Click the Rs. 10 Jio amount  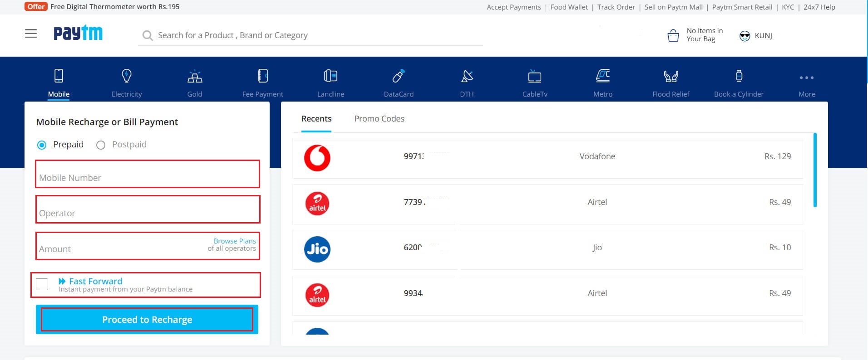pos(780,248)
